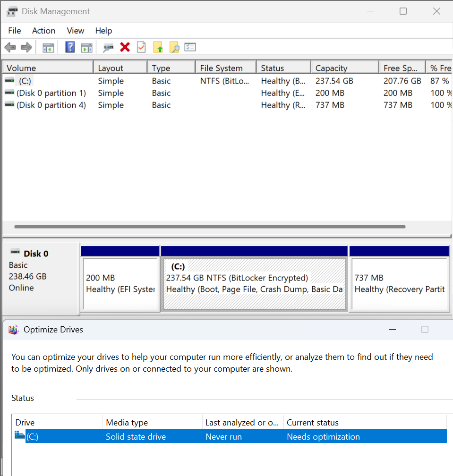Click the document with checkmark Properties icon
Screen dimensions: 453x476
[x=141, y=47]
